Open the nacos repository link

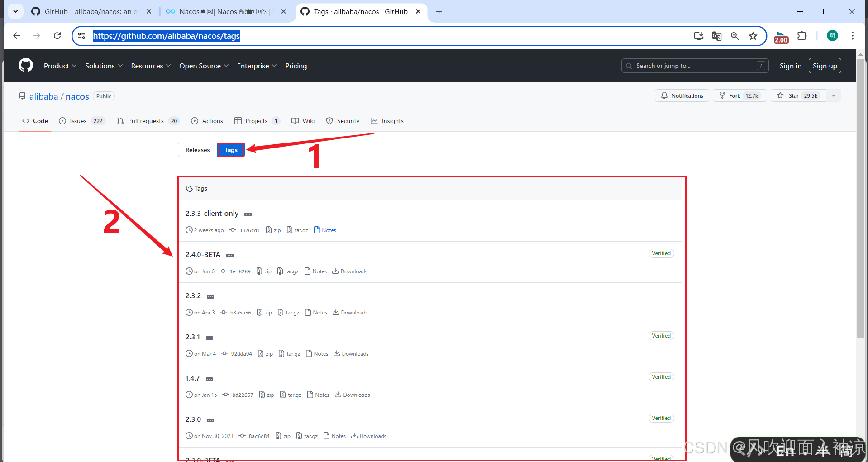pyautogui.click(x=77, y=96)
